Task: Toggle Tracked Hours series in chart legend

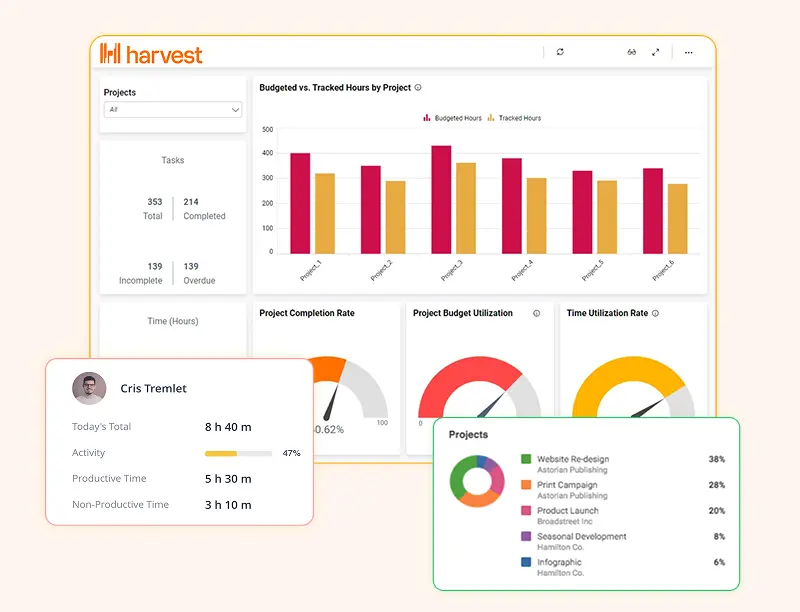Action: click(x=514, y=118)
